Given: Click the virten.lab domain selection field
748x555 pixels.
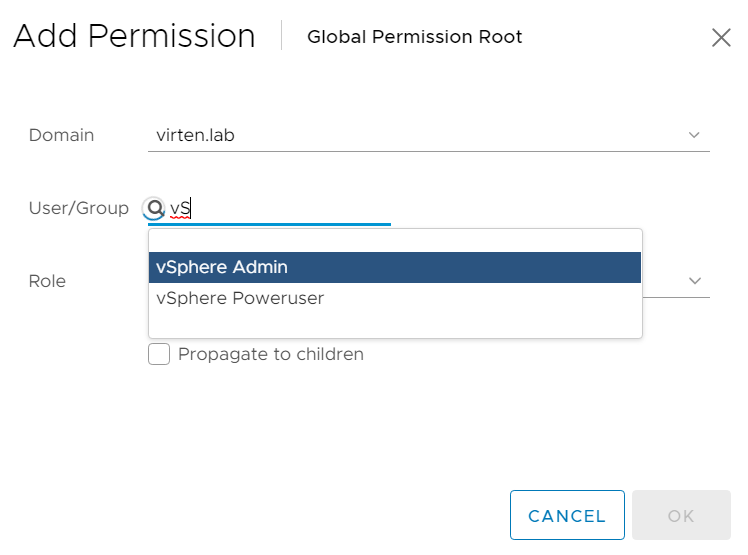Looking at the screenshot, I should click(420, 135).
